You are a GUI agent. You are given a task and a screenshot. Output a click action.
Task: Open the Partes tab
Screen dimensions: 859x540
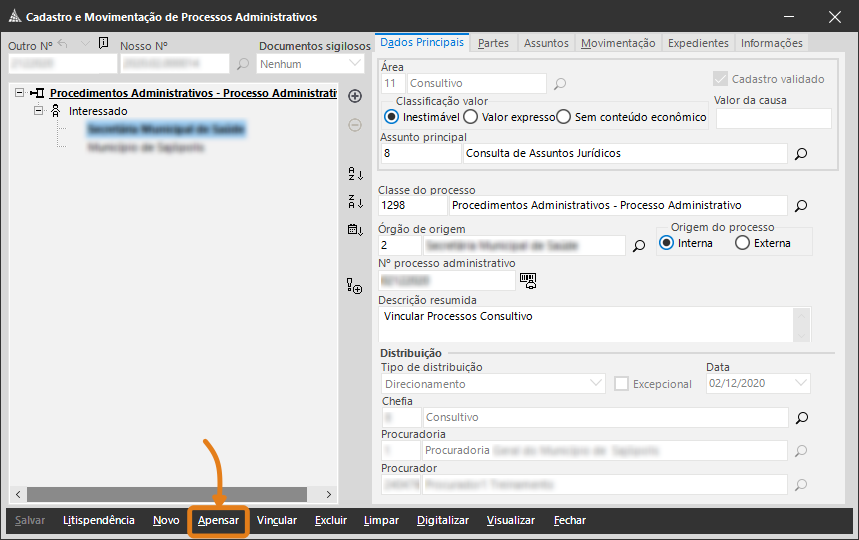click(x=493, y=43)
